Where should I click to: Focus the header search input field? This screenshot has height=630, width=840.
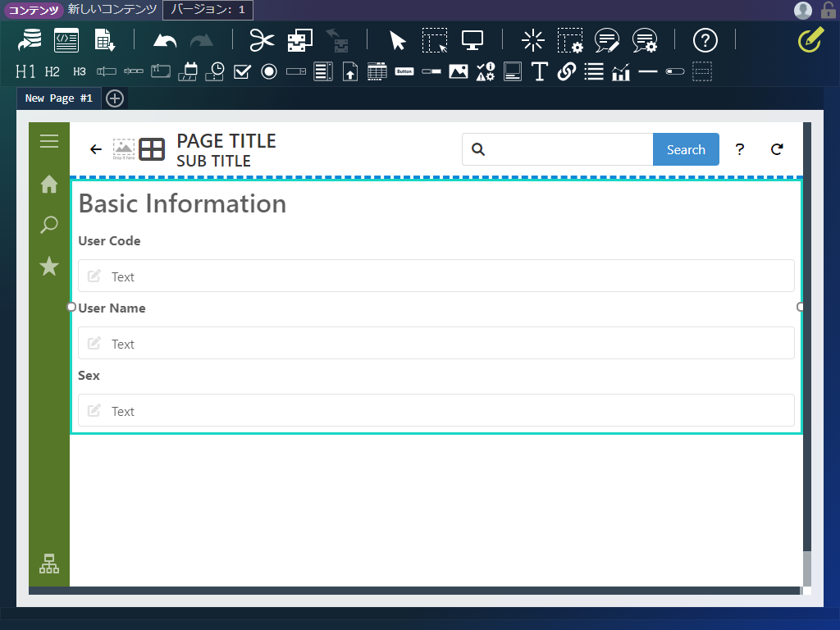tap(557, 149)
